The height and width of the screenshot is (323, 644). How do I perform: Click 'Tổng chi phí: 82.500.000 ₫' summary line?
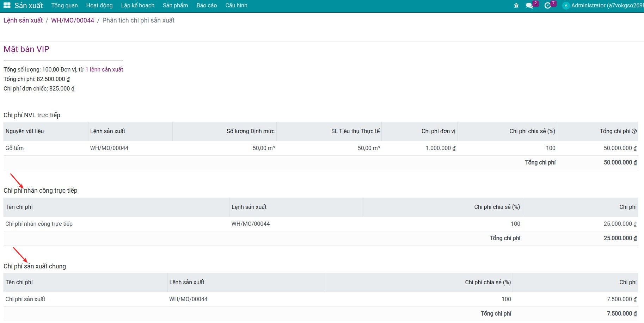click(x=37, y=79)
